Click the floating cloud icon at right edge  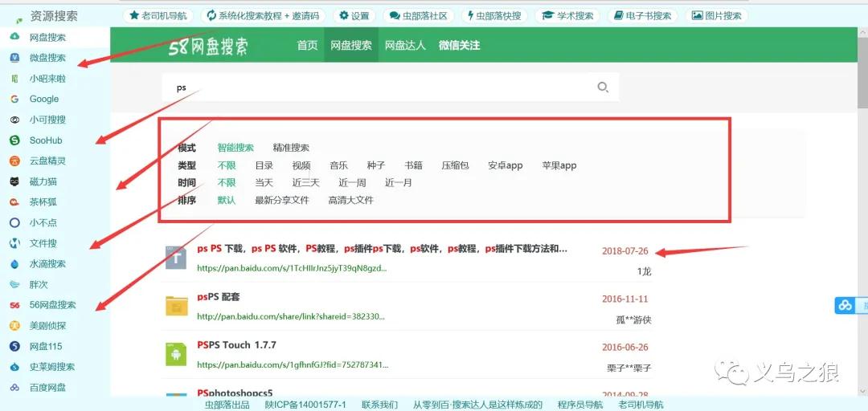[x=845, y=305]
